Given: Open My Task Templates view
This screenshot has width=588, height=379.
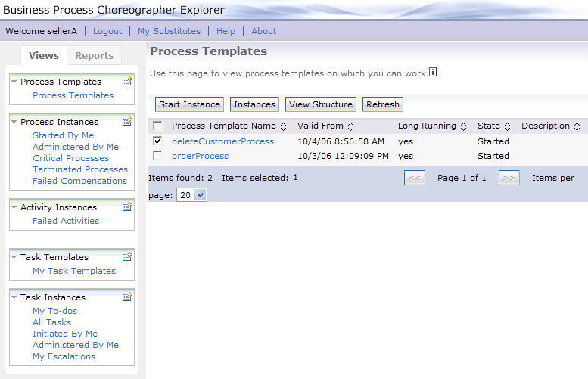Looking at the screenshot, I should coord(74,271).
